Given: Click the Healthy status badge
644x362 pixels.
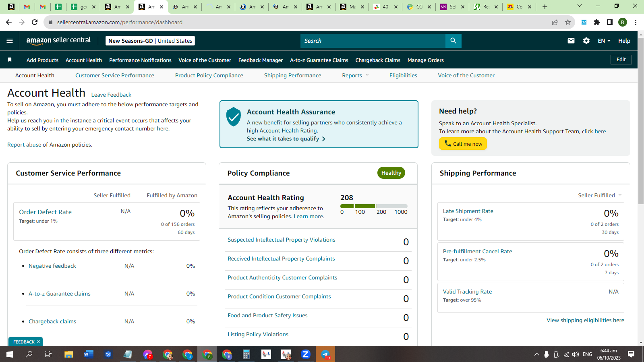Looking at the screenshot, I should click(x=391, y=173).
